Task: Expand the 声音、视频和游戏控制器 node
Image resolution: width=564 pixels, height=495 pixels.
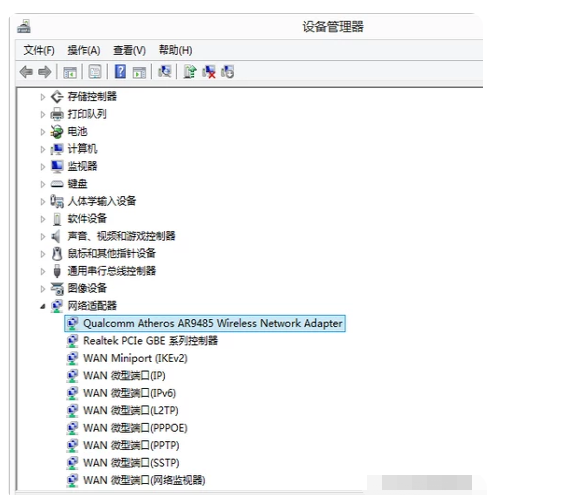Action: pyautogui.click(x=43, y=236)
